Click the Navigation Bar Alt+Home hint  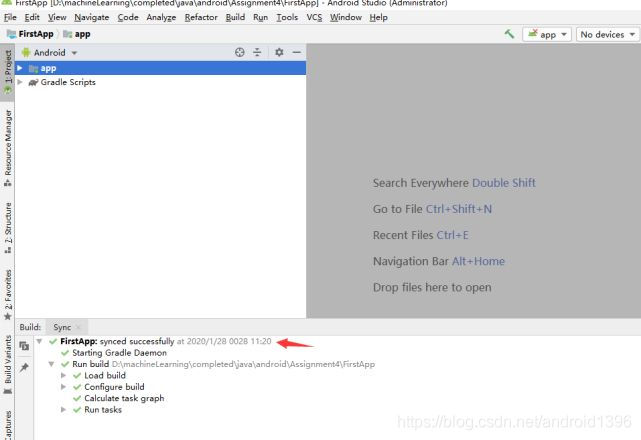coord(439,261)
